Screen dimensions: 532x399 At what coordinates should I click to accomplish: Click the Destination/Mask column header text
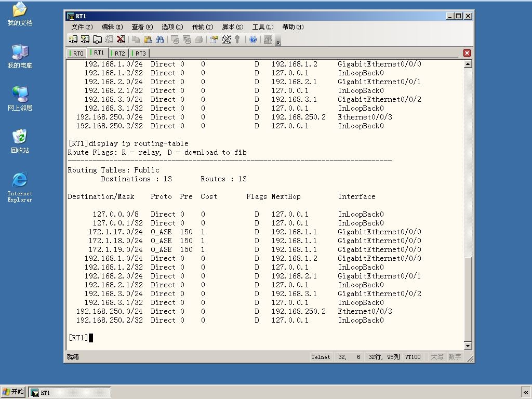pyautogui.click(x=101, y=196)
